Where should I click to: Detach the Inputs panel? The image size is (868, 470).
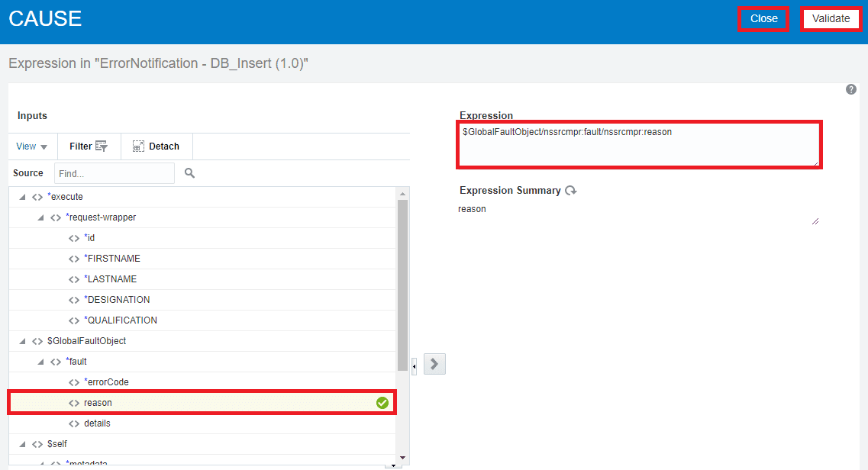click(156, 146)
